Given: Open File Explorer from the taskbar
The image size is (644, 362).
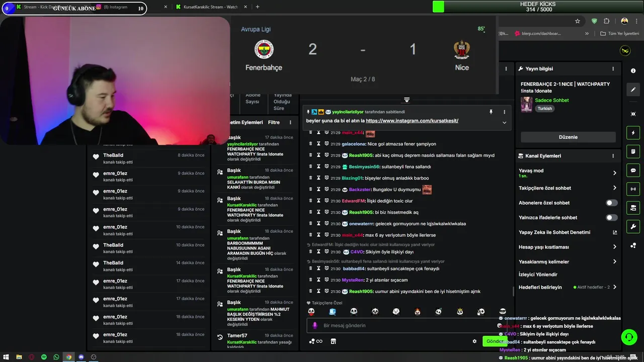Looking at the screenshot, I should (19, 357).
